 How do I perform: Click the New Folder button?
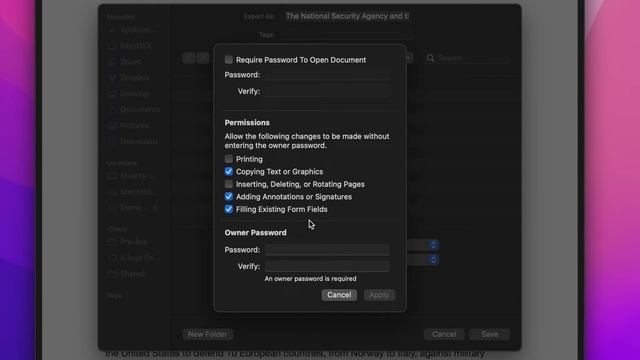[x=208, y=334]
